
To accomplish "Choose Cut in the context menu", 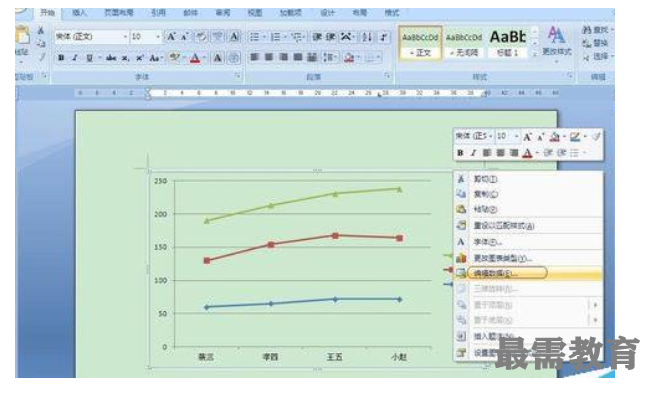I will tap(528, 179).
